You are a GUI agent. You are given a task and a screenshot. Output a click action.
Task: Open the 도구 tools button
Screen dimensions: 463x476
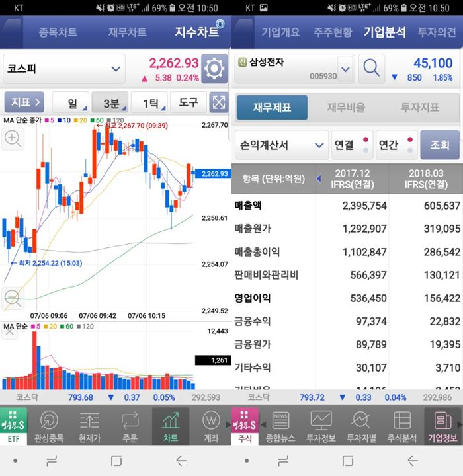click(189, 102)
